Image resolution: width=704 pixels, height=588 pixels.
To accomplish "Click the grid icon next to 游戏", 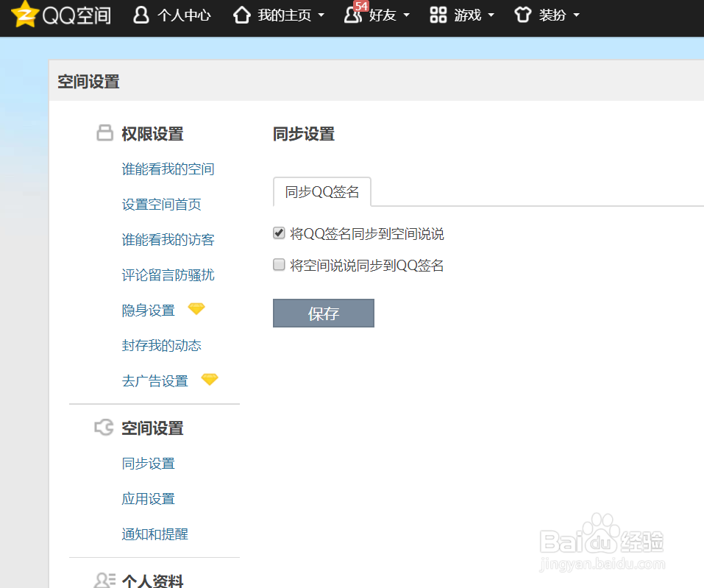I will pyautogui.click(x=438, y=15).
